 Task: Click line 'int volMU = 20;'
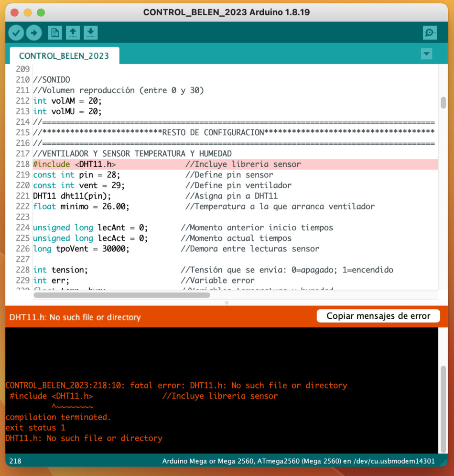[x=67, y=111]
